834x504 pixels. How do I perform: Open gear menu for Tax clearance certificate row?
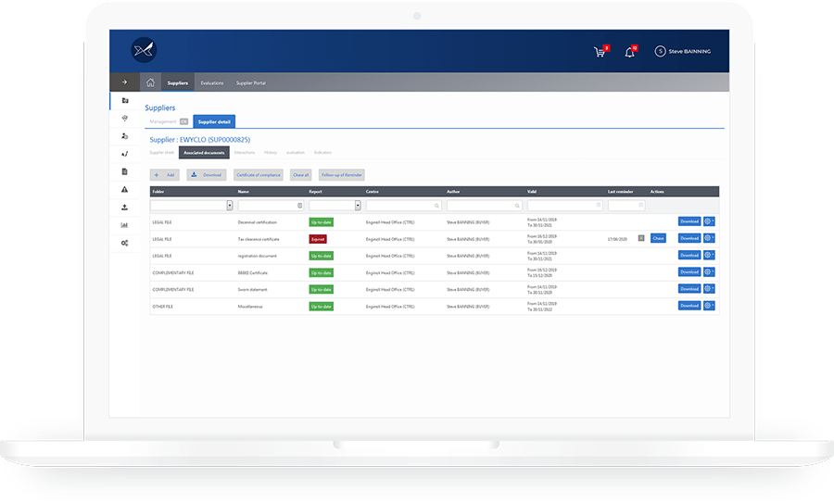pyautogui.click(x=709, y=238)
